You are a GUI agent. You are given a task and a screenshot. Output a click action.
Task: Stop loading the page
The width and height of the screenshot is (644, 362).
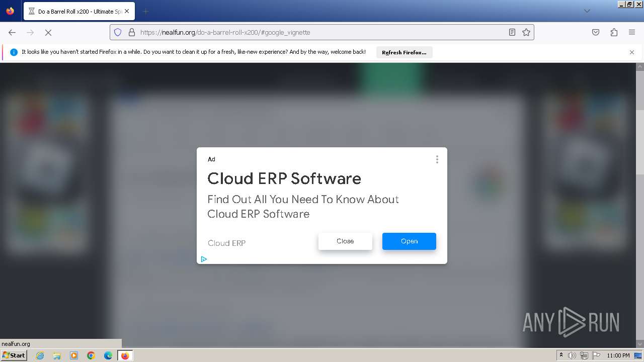48,32
